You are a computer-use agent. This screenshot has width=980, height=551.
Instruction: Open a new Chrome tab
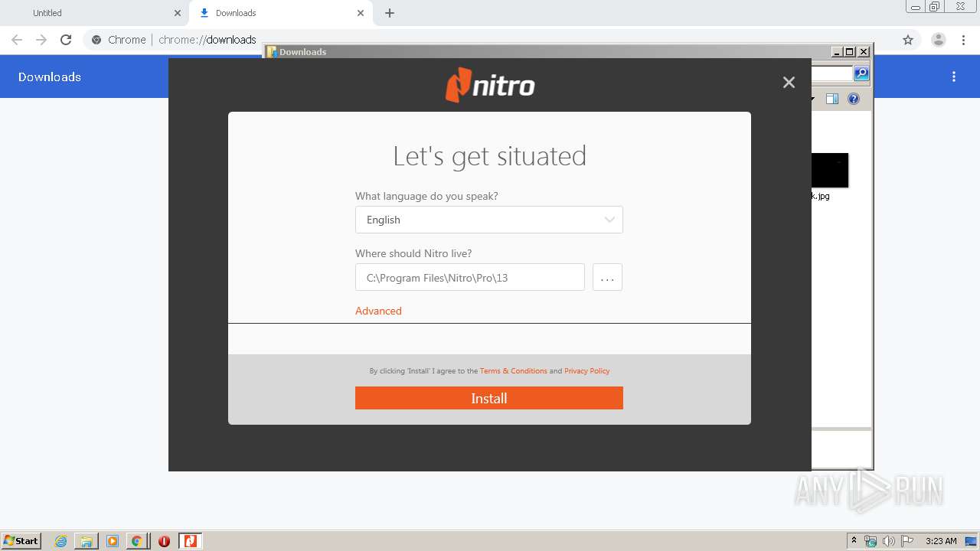pyautogui.click(x=389, y=13)
